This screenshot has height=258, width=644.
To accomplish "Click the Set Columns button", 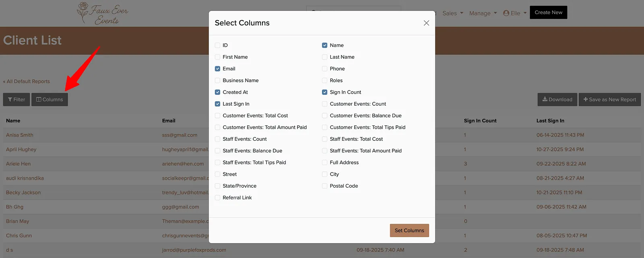I will tap(409, 230).
